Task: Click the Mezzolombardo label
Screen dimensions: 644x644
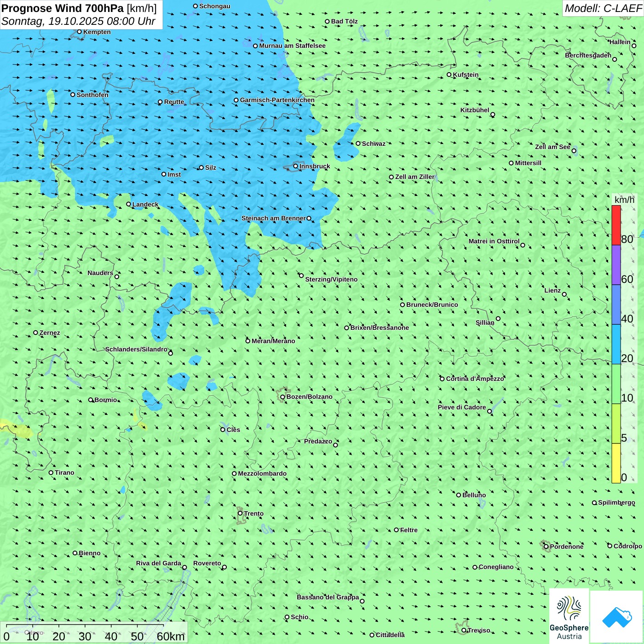Action: (x=262, y=473)
